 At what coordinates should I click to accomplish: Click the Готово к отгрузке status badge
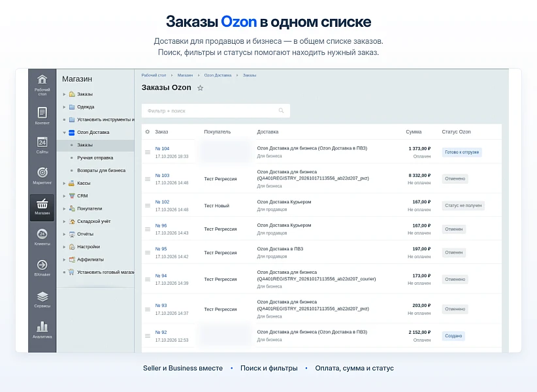pyautogui.click(x=462, y=152)
